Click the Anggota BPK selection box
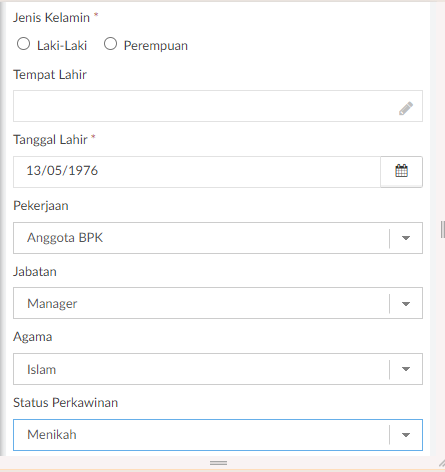445x472 pixels. [x=218, y=238]
